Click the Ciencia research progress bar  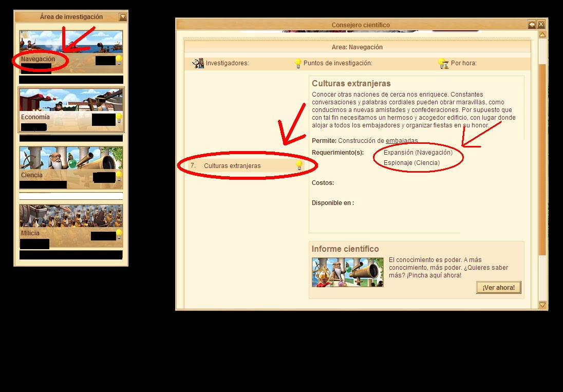click(x=71, y=196)
